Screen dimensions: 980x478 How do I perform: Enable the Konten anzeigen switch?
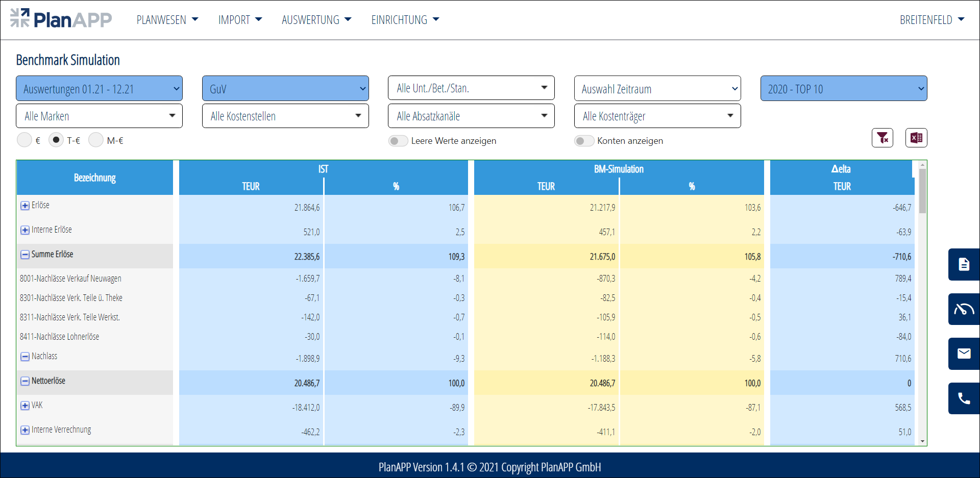584,141
